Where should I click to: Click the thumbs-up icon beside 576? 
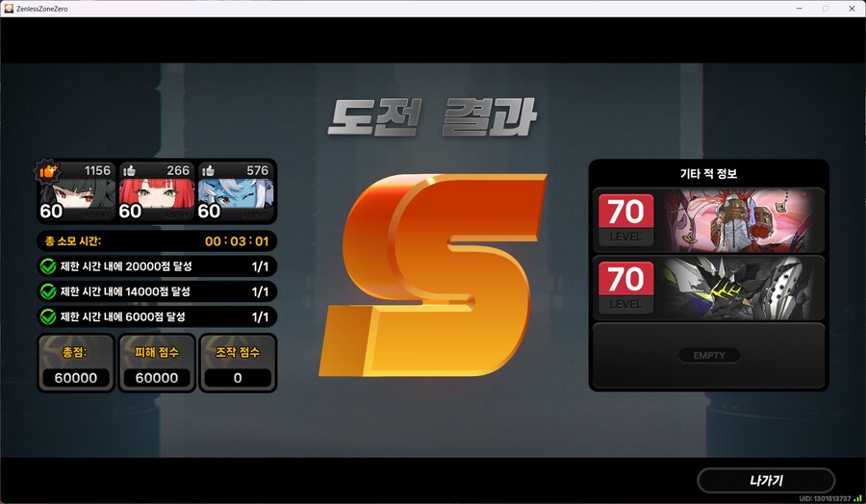[x=208, y=170]
